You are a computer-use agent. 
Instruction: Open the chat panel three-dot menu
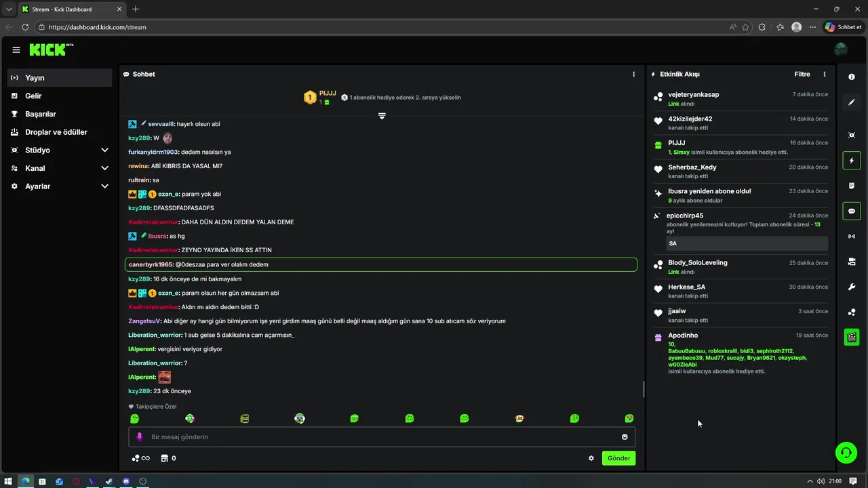634,74
